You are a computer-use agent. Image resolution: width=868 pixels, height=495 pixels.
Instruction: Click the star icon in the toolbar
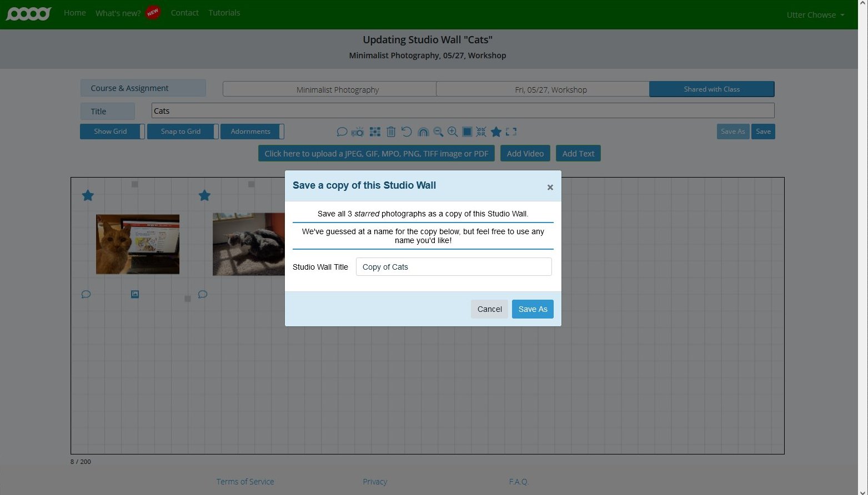(496, 132)
